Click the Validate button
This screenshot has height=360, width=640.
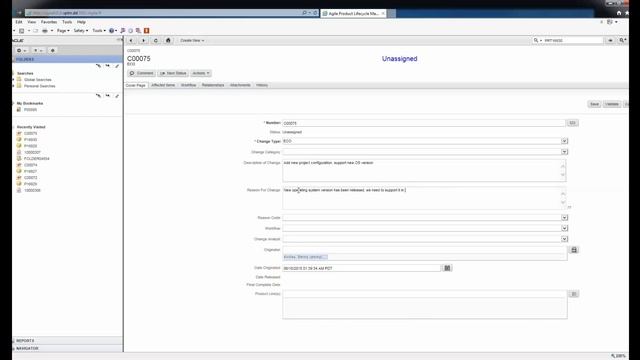611,104
